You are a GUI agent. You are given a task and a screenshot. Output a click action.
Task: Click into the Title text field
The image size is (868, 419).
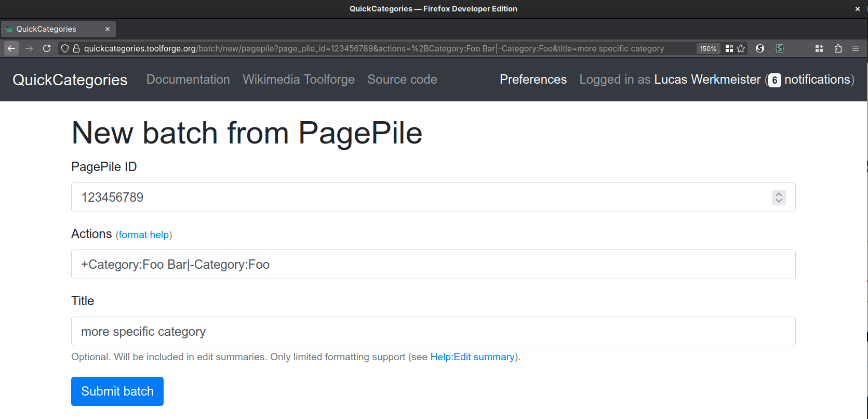click(433, 332)
